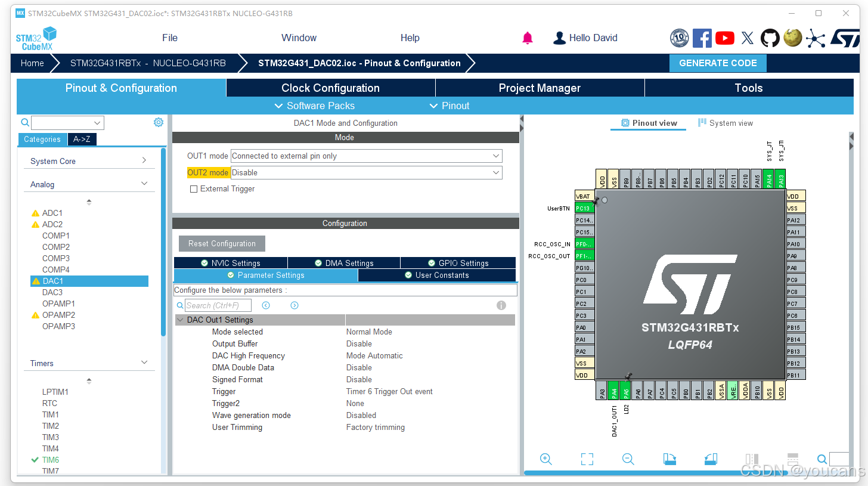
Task: Click the 10 years anniversary badge
Action: pos(680,38)
